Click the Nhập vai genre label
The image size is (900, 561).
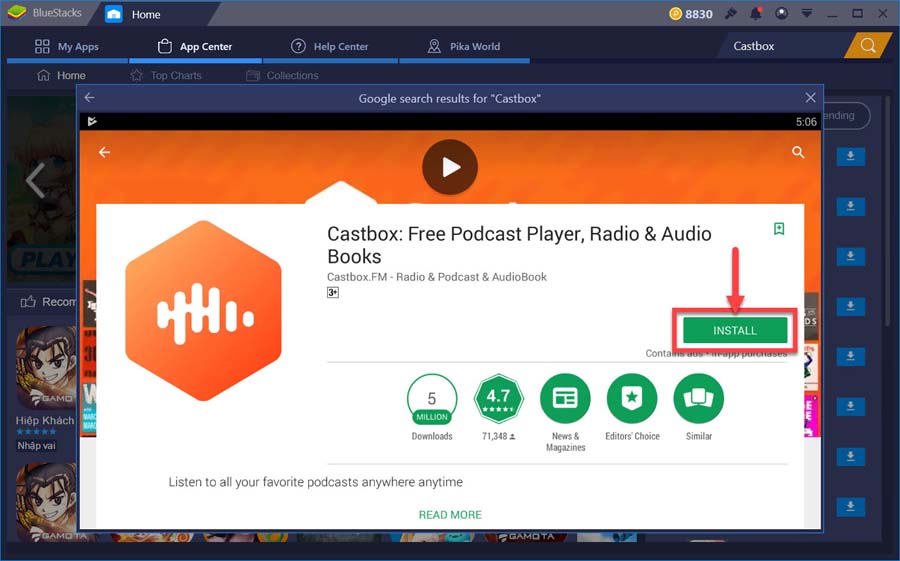coord(36,446)
